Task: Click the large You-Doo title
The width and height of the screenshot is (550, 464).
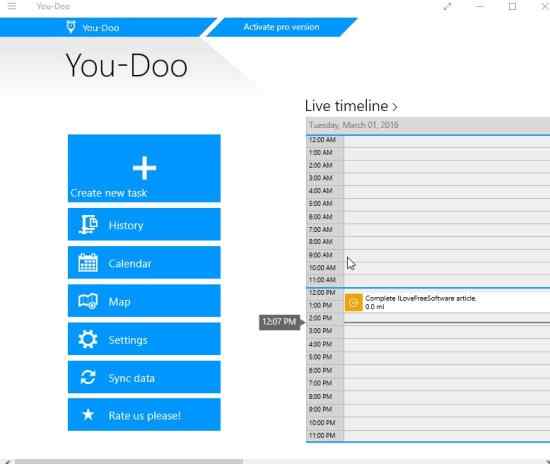Action: (126, 66)
